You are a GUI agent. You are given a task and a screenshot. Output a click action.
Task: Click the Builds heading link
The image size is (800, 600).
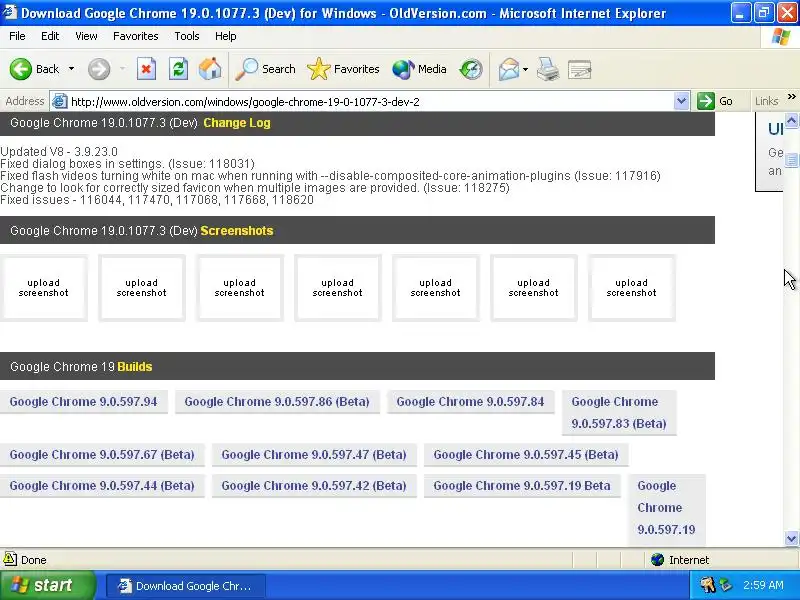click(135, 367)
